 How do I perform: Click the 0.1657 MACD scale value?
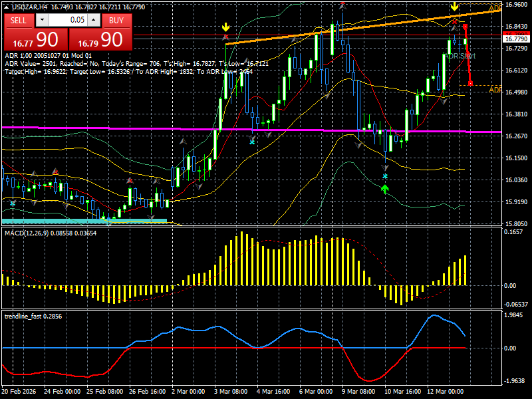[513, 232]
